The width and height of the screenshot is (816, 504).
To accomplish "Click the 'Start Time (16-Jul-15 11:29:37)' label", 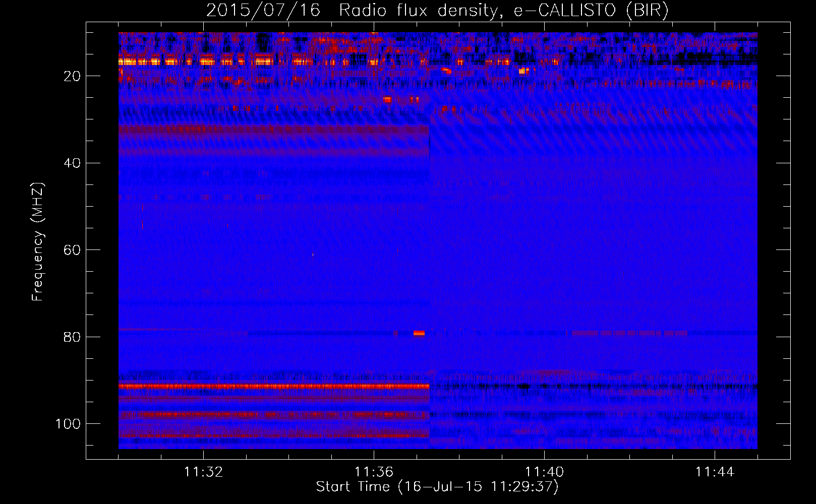I will tap(437, 487).
